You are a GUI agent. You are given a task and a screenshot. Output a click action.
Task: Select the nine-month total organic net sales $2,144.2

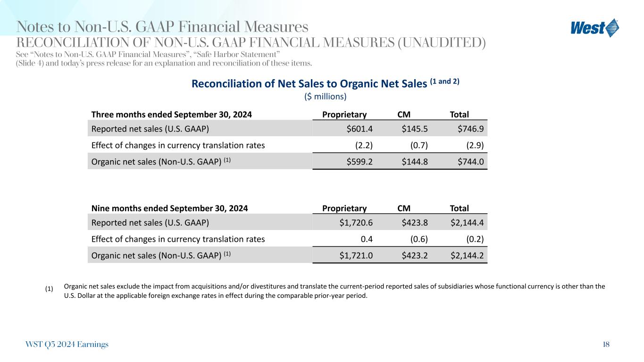[467, 255]
